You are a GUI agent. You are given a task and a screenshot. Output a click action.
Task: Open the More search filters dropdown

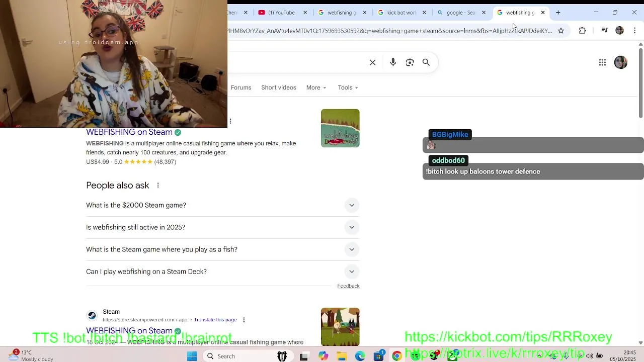pos(316,87)
